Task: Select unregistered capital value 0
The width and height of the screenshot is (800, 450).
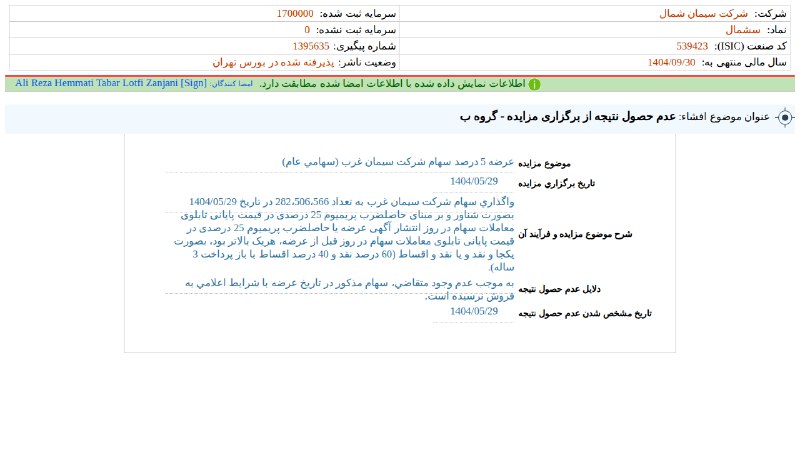Action: click(x=307, y=30)
